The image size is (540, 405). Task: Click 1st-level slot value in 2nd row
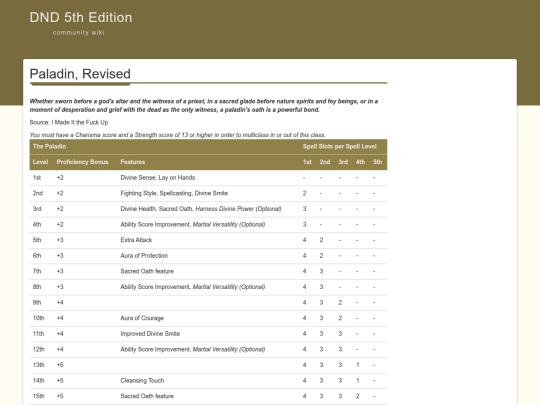[x=304, y=193]
